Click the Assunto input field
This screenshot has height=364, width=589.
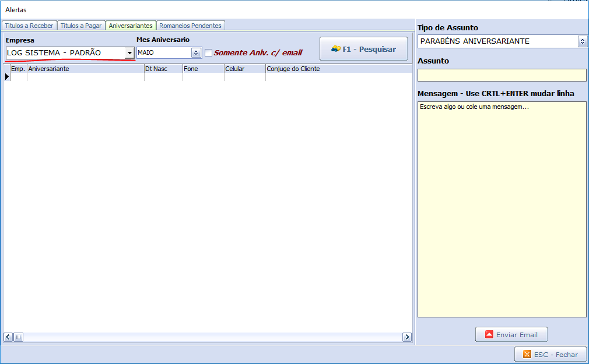click(502, 75)
